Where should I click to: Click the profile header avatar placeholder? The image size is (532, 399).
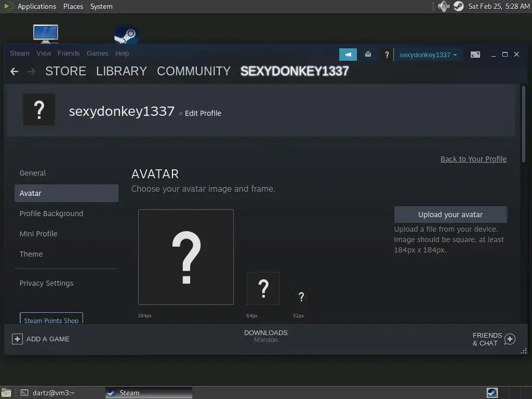[38, 110]
